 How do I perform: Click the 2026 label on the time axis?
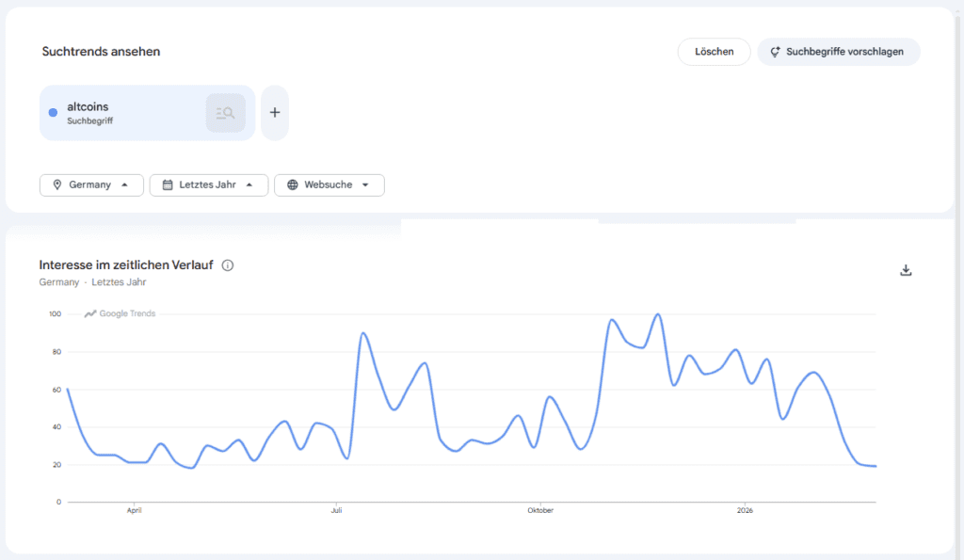[745, 511]
